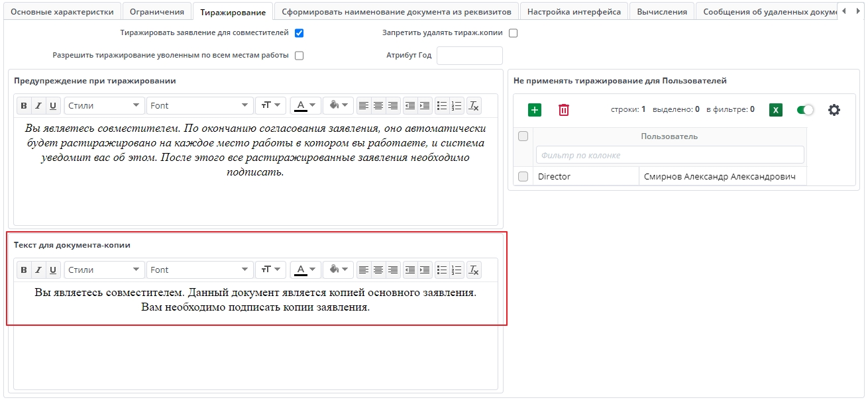Enable Запретить удалять тираж.копии checkbox
The width and height of the screenshot is (868, 402).
point(513,32)
